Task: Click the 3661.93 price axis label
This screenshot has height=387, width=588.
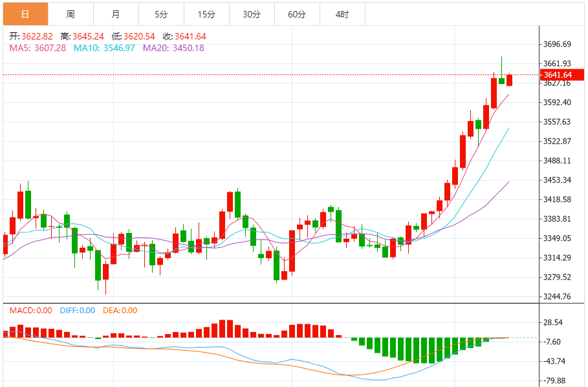Action: coord(557,63)
